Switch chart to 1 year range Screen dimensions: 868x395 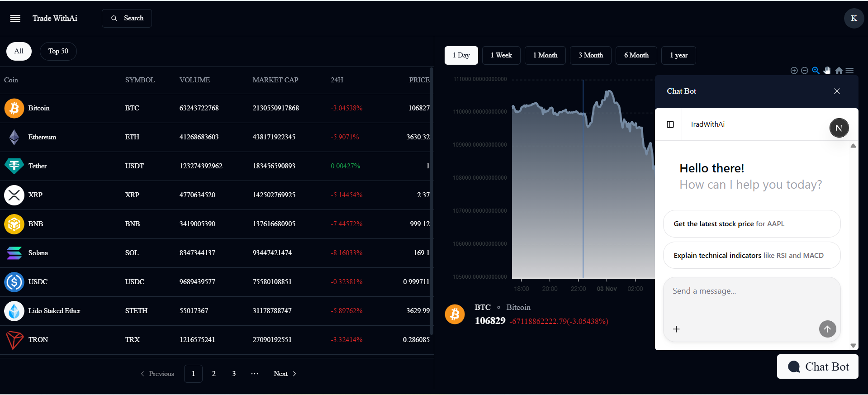click(678, 55)
